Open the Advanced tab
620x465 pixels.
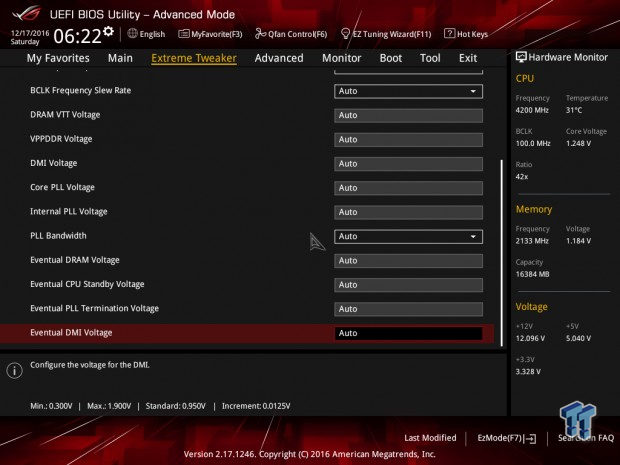click(x=279, y=58)
